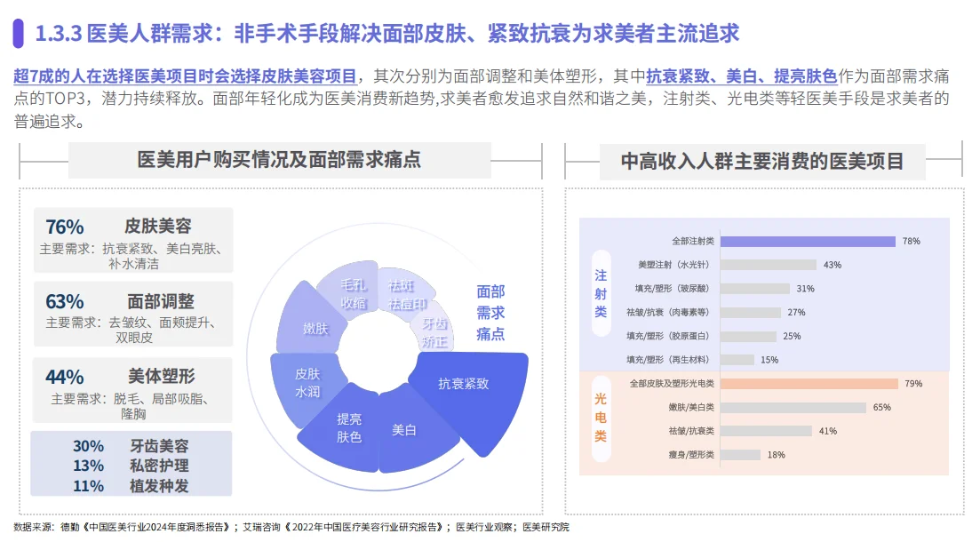Click the 13% value beside 私密护理

pyautogui.click(x=88, y=466)
